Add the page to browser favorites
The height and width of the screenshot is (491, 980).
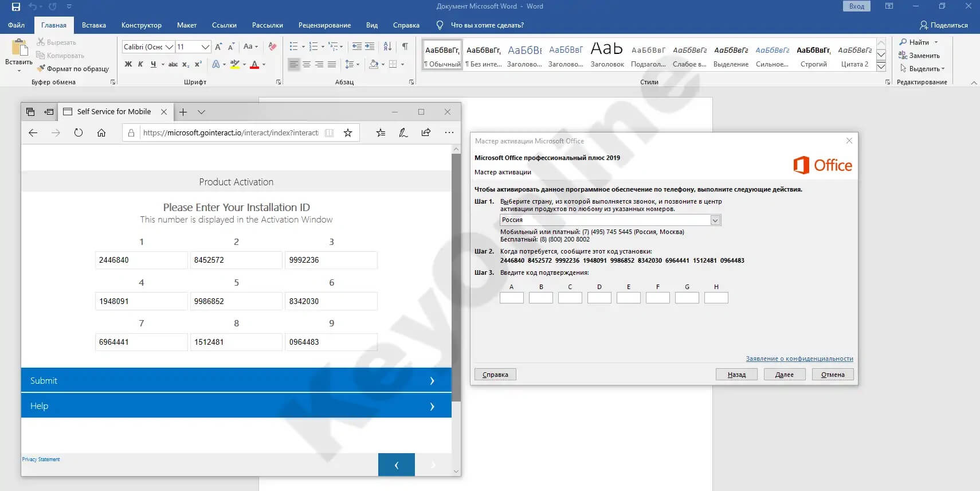(x=348, y=133)
